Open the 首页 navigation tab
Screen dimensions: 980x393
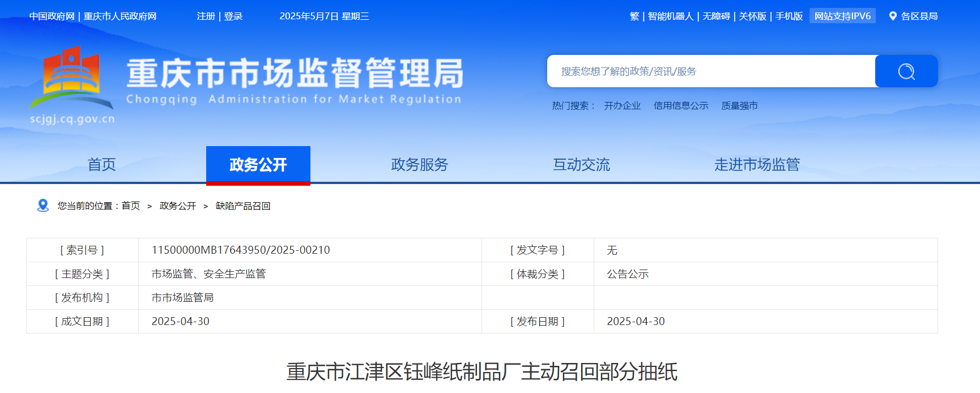(101, 165)
